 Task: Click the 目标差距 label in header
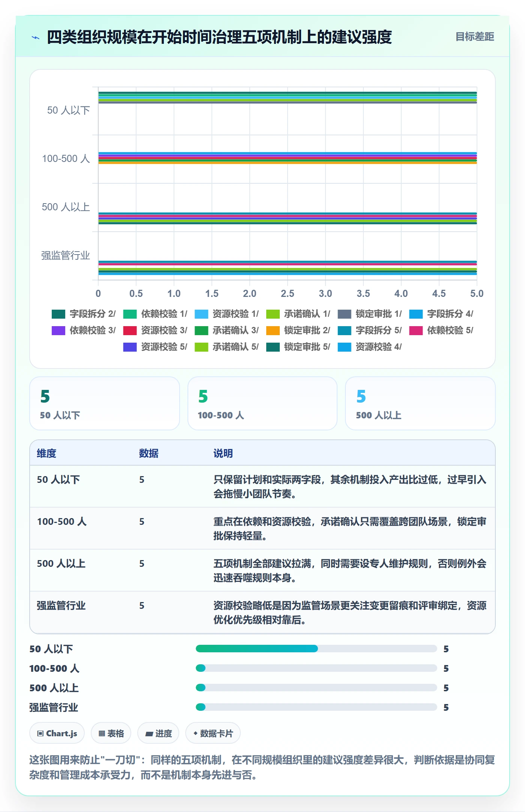coord(474,37)
